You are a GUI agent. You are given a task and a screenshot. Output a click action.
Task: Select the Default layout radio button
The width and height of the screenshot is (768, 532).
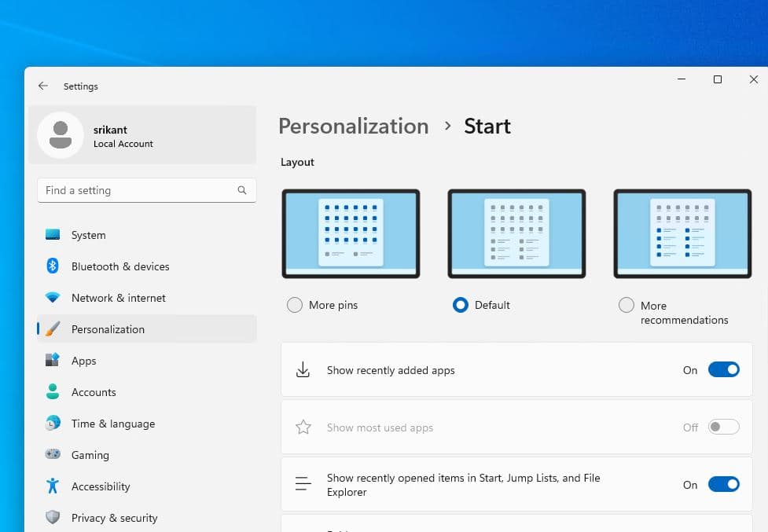pos(461,305)
